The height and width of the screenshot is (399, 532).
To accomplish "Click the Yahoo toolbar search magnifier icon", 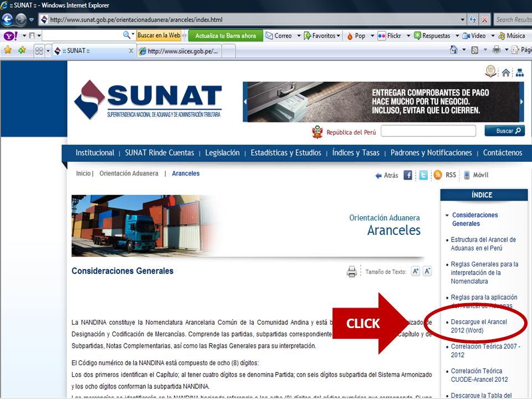I will pyautogui.click(x=126, y=35).
